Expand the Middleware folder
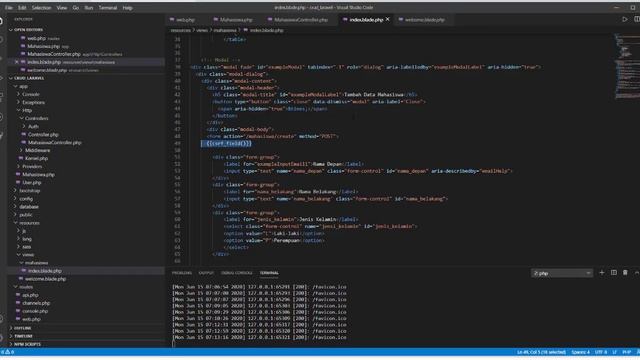Viewport: 640px width, 360px height. (38, 150)
